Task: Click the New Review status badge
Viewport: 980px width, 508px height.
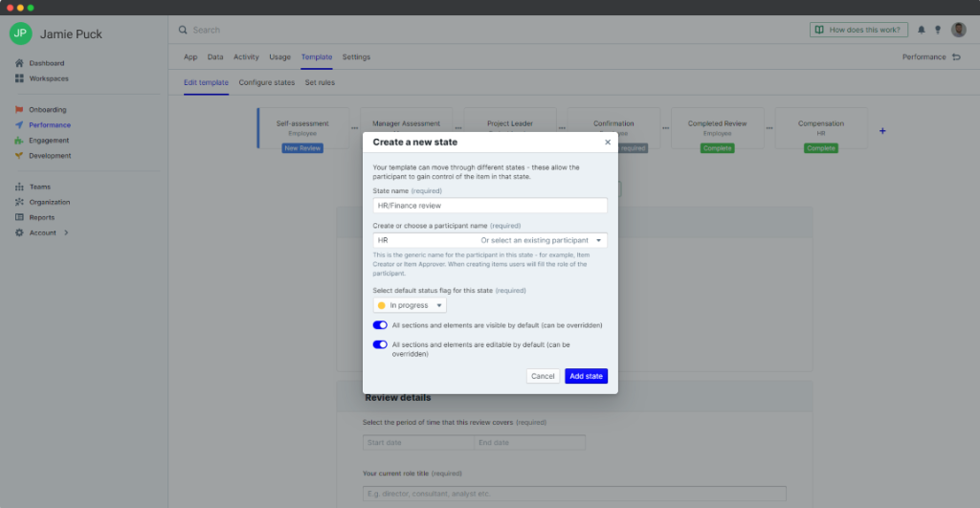Action: pos(302,148)
